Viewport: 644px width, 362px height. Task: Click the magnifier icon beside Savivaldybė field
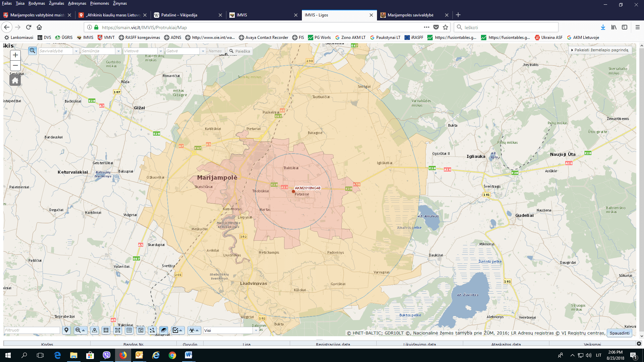click(x=32, y=51)
